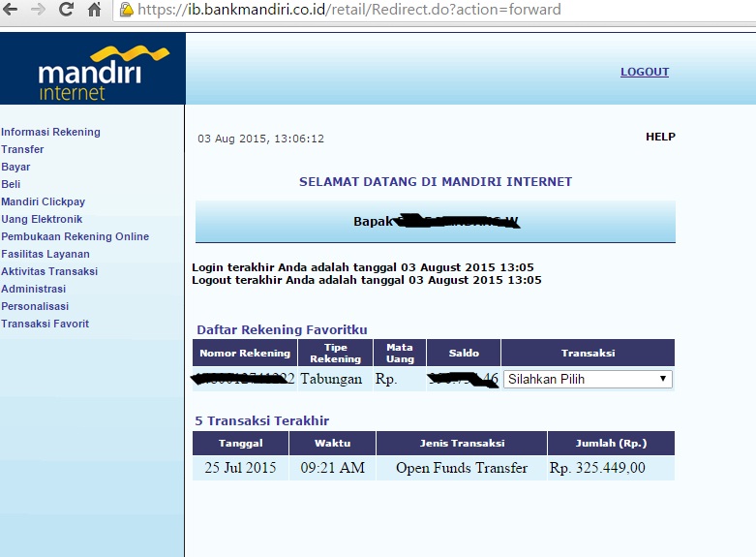Viewport: 756px width, 557px height.
Task: Open Transaksi Favorit menu
Action: pyautogui.click(x=45, y=324)
